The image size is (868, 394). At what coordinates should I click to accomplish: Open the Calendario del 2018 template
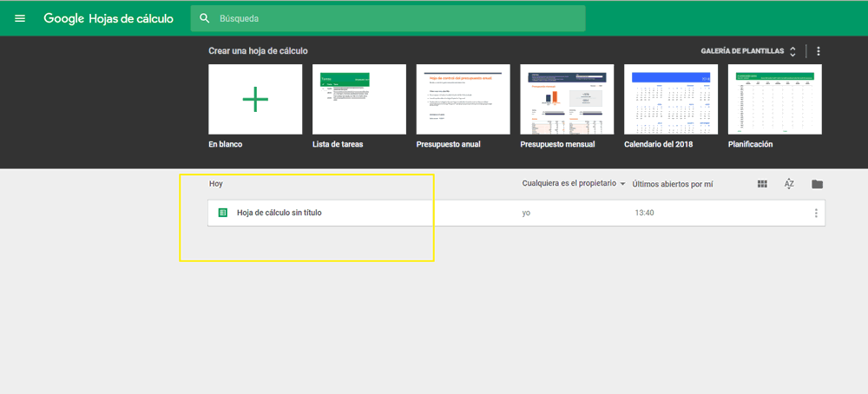pos(671,99)
